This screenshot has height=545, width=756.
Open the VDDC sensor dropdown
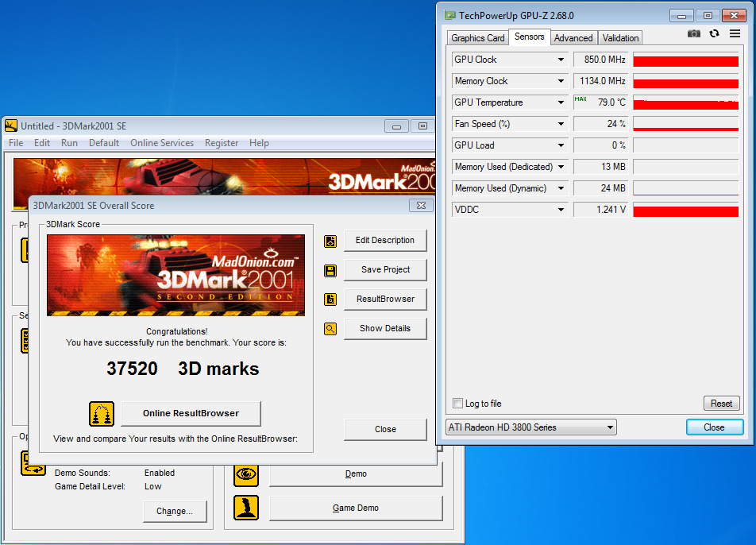pyautogui.click(x=561, y=210)
